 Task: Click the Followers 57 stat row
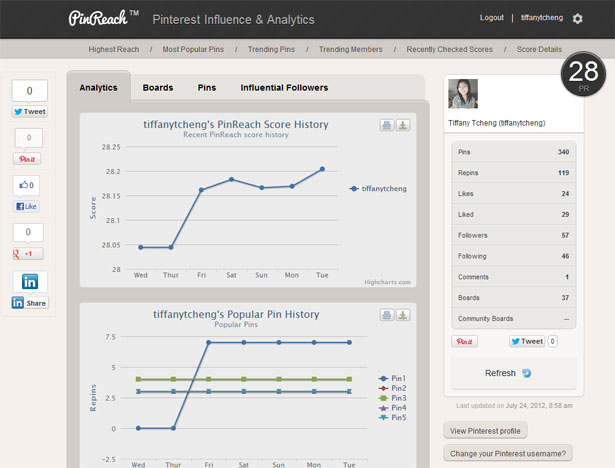pyautogui.click(x=513, y=235)
